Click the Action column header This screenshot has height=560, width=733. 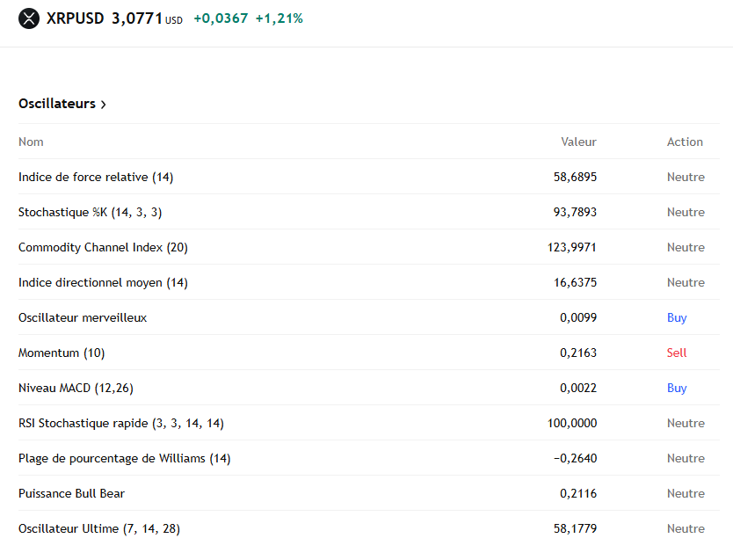685,142
